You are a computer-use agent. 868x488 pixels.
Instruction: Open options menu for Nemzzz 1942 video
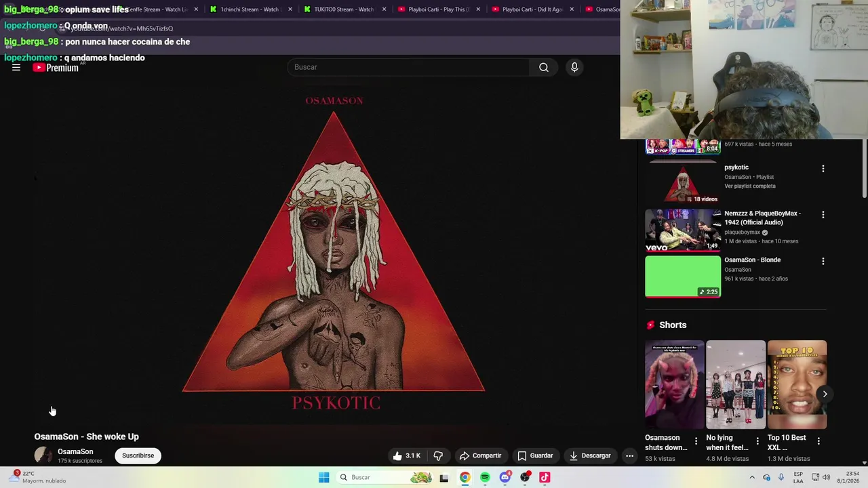click(823, 214)
